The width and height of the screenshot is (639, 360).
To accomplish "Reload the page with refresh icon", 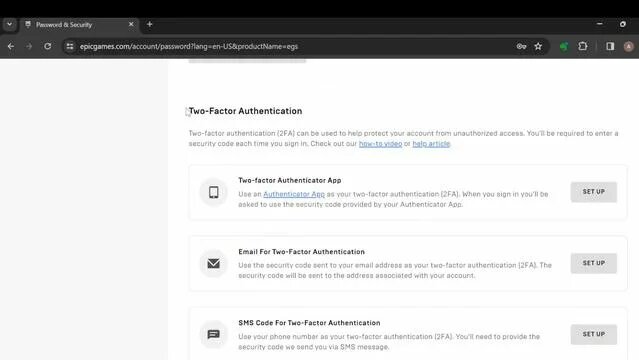I will tap(48, 46).
